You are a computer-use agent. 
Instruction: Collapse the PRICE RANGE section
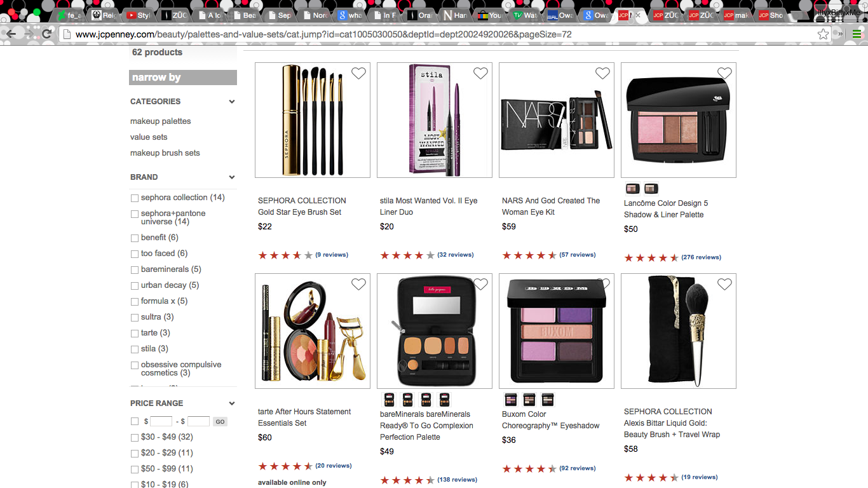pos(231,403)
